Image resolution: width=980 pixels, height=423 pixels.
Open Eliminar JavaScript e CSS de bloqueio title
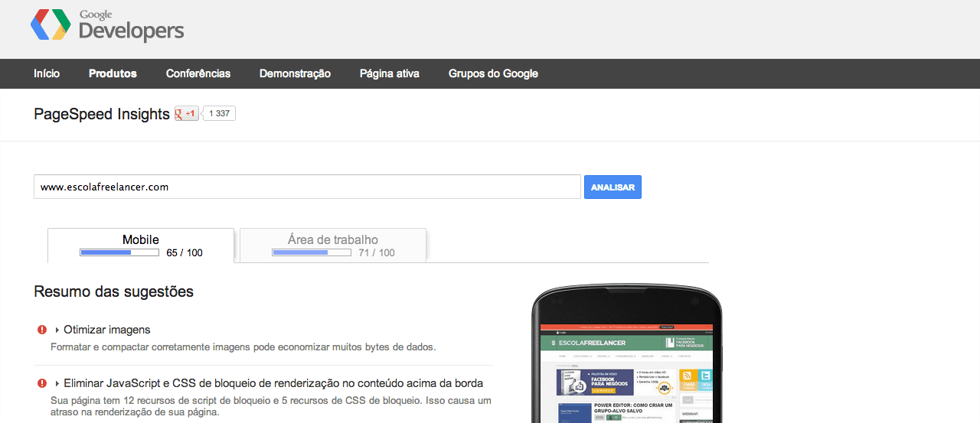tap(273, 383)
